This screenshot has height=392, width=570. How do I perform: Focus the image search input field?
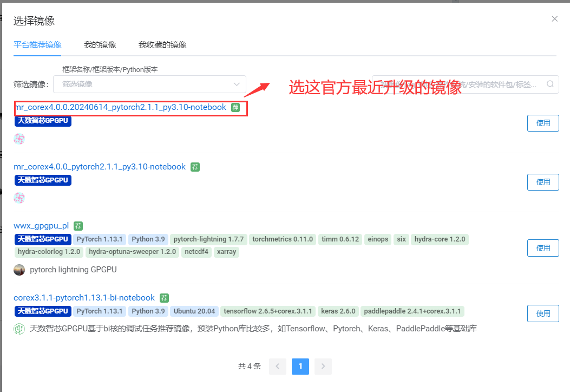(x=460, y=84)
